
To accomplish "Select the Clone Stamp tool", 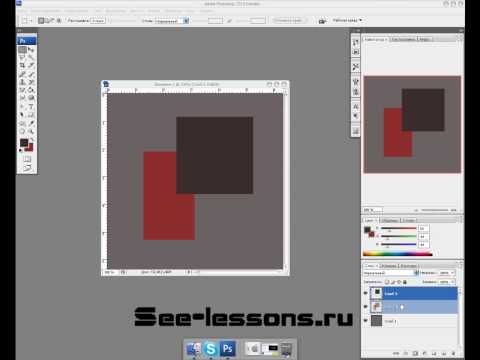I will click(22, 82).
